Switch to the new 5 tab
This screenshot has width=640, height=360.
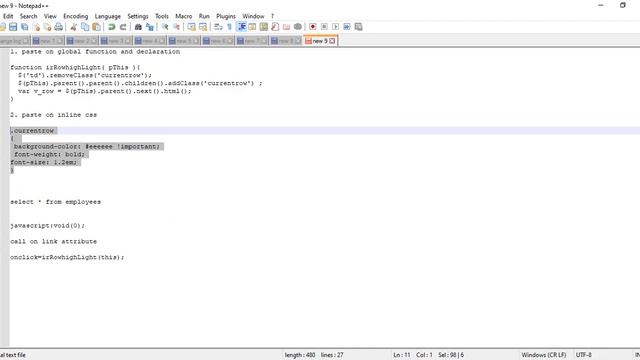click(184, 41)
